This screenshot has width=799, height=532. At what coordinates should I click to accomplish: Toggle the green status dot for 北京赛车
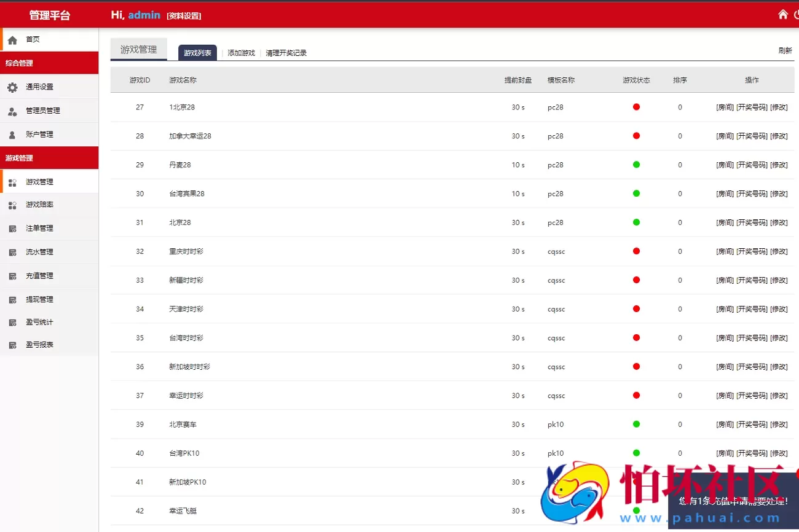tap(636, 424)
